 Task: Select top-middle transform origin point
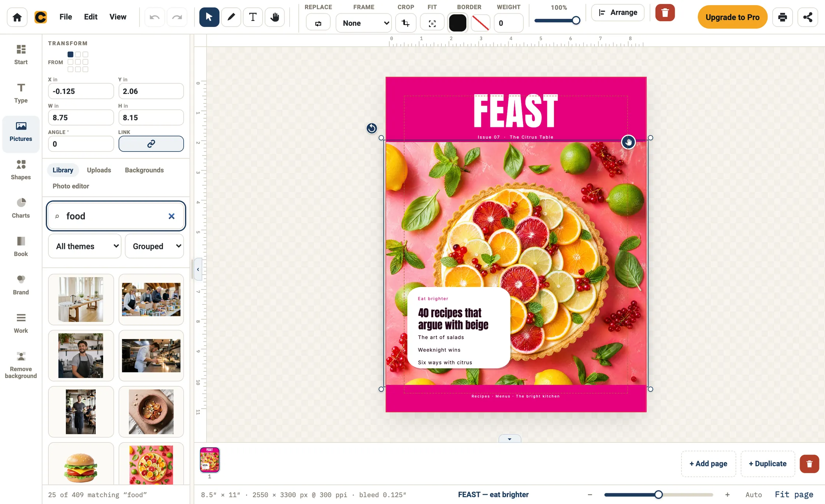tap(78, 54)
